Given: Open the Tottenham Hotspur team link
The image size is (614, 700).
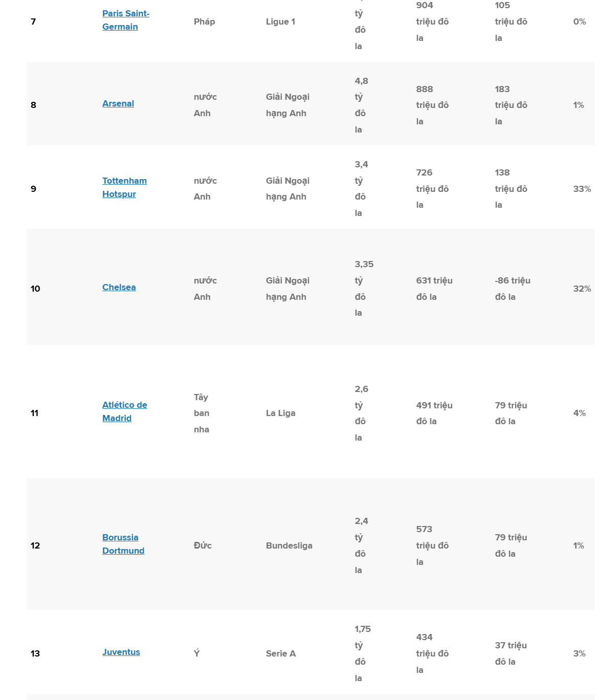Looking at the screenshot, I should coord(124,187).
